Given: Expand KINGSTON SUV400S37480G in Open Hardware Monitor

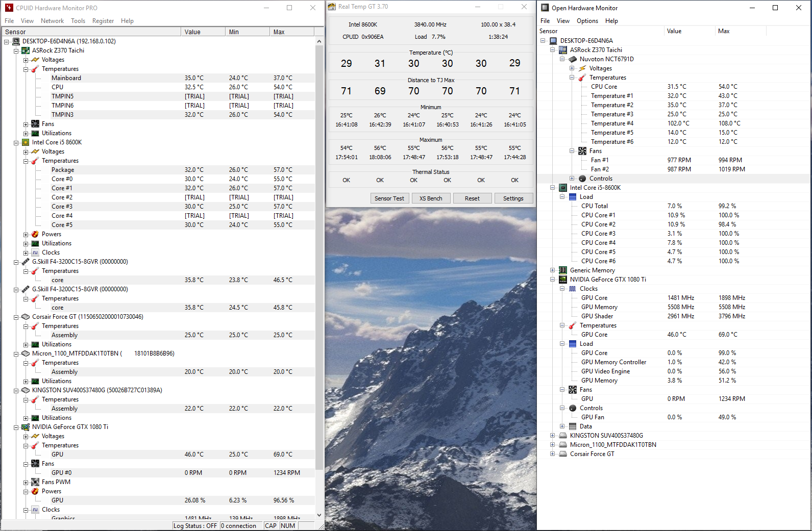Looking at the screenshot, I should (552, 436).
